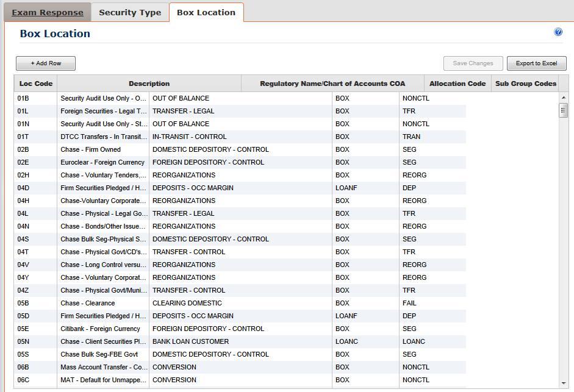Click the FAIL sub group code
574x392 pixels.
coord(409,304)
